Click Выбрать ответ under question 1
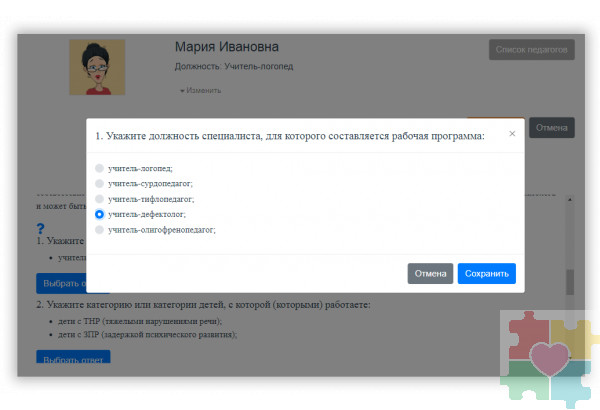Screen dimensions: 600x410 [x=60, y=283]
